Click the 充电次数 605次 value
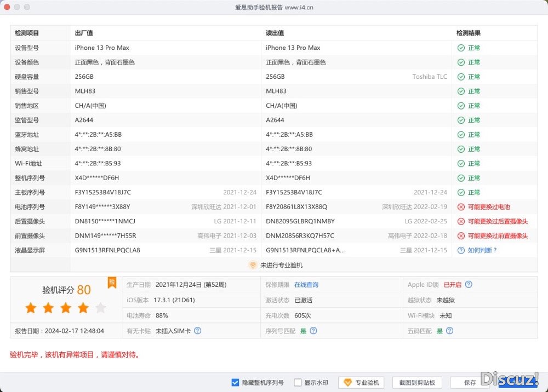 pos(302,315)
